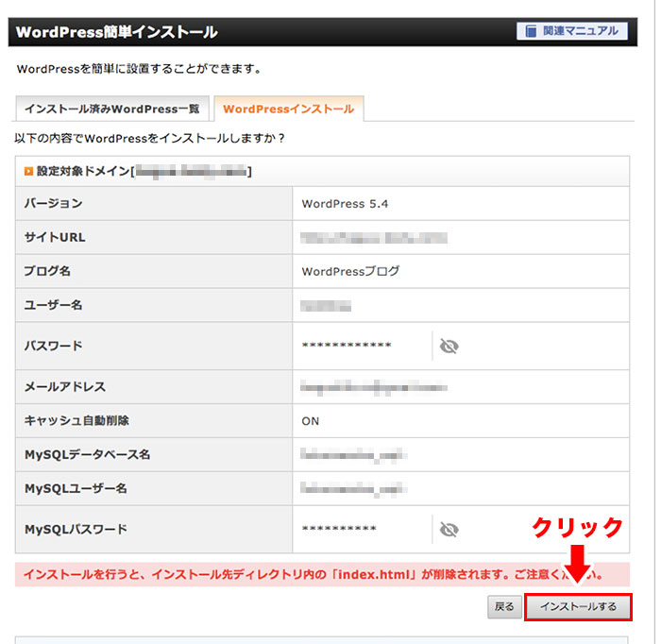Click the メールアドレス row label
This screenshot has height=644, width=661.
point(65,387)
